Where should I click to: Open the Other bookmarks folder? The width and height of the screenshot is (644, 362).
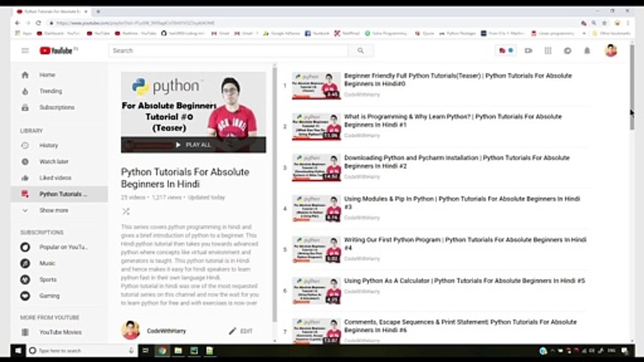[611, 33]
